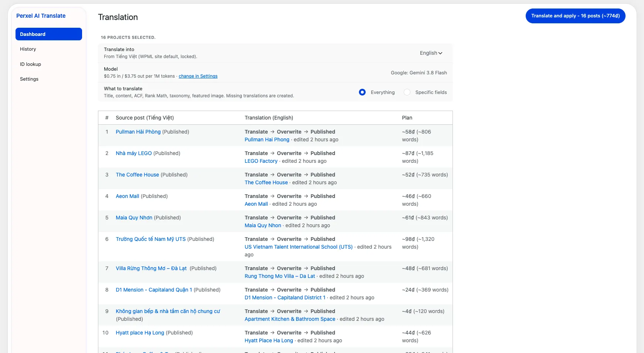The height and width of the screenshot is (353, 644).
Task: Open source post Villa Rừng Thông Mơ – Đà Lạt
Action: (151, 268)
